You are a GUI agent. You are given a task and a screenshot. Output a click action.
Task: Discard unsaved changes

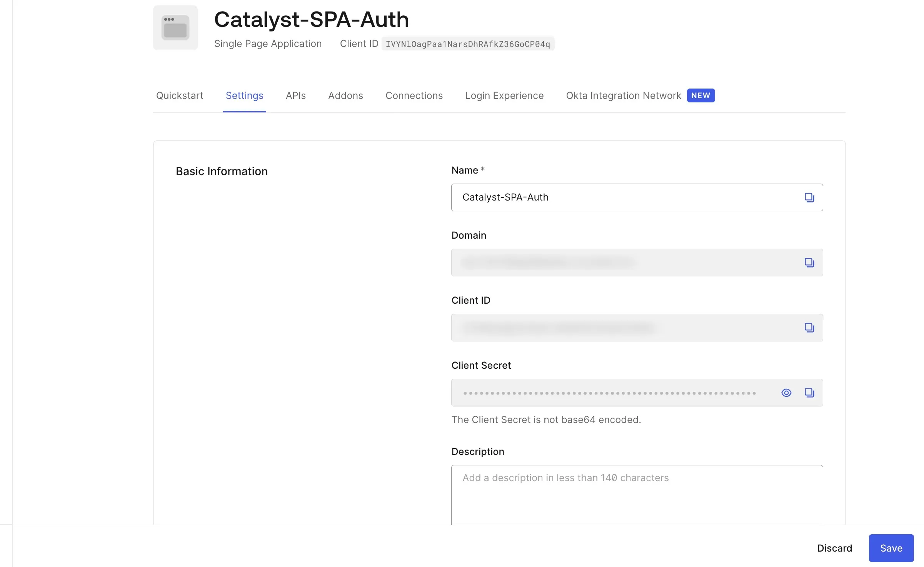pyautogui.click(x=834, y=548)
